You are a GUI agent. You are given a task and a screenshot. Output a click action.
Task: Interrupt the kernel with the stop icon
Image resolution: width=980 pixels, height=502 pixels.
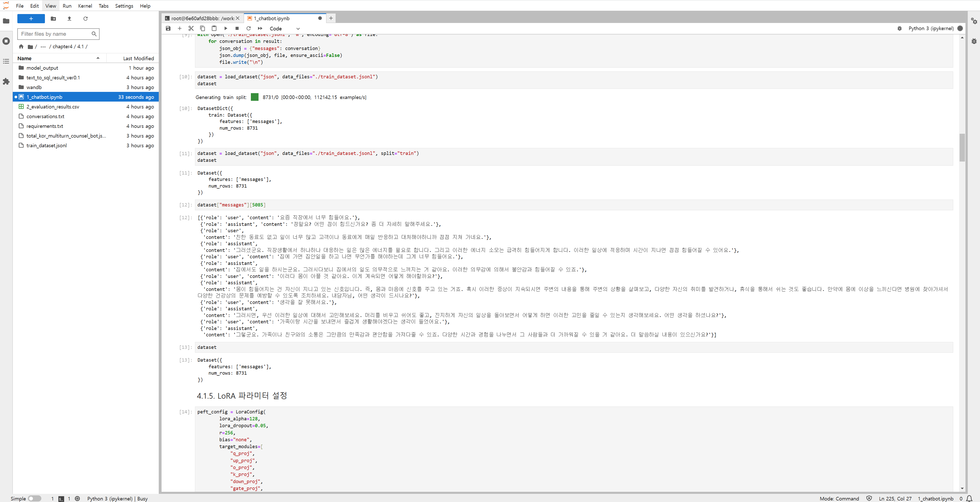coord(237,29)
